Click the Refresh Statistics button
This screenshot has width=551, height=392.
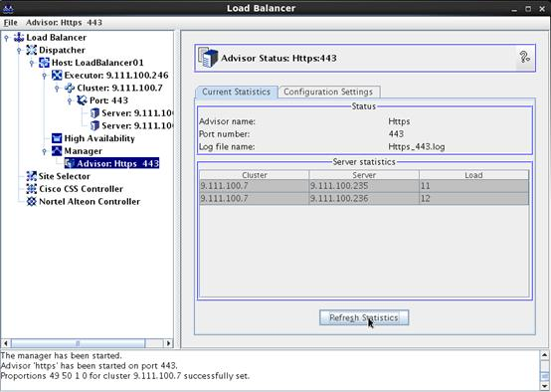(364, 317)
